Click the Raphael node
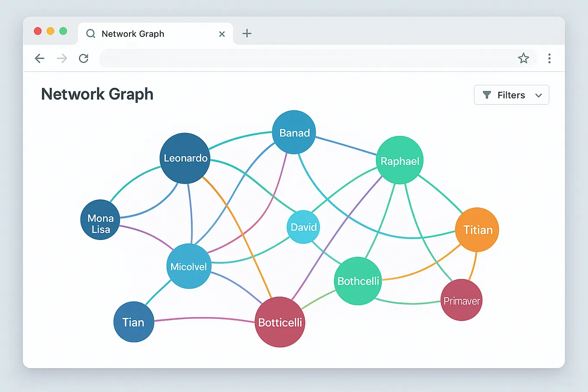 coord(399,161)
